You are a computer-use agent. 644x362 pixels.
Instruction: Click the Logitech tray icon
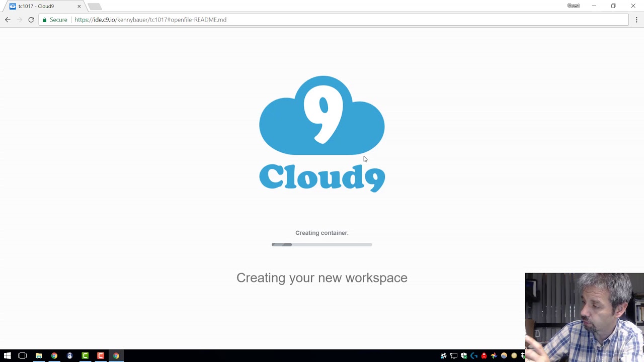[474, 356]
